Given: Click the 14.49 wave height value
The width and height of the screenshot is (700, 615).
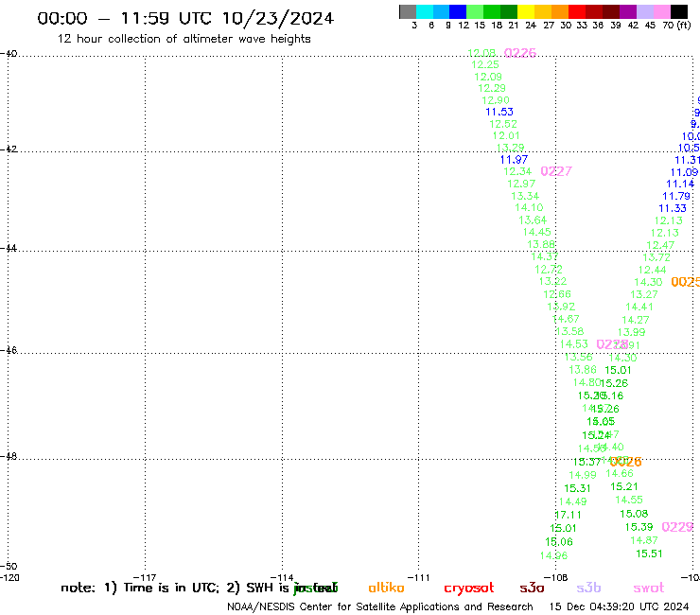Looking at the screenshot, I should [x=572, y=501].
